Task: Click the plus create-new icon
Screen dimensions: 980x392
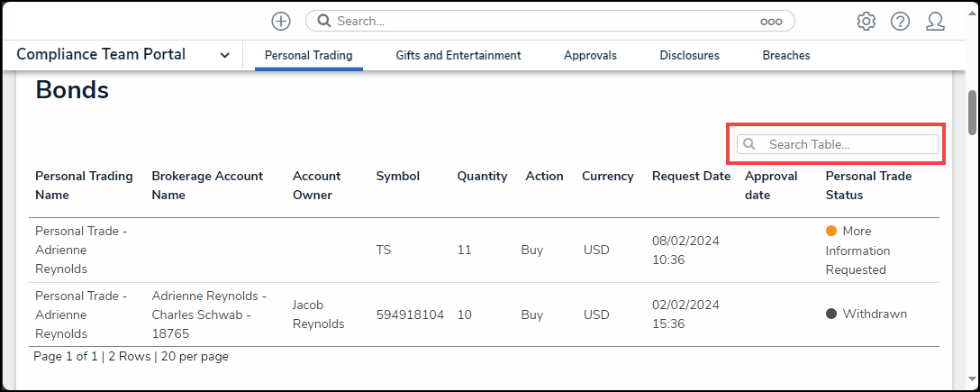Action: tap(281, 21)
